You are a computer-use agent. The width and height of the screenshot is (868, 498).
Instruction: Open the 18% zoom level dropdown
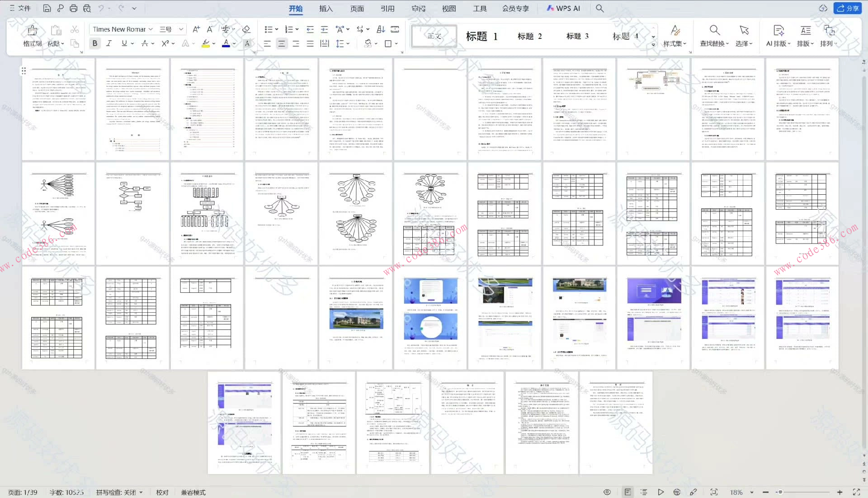pyautogui.click(x=752, y=492)
